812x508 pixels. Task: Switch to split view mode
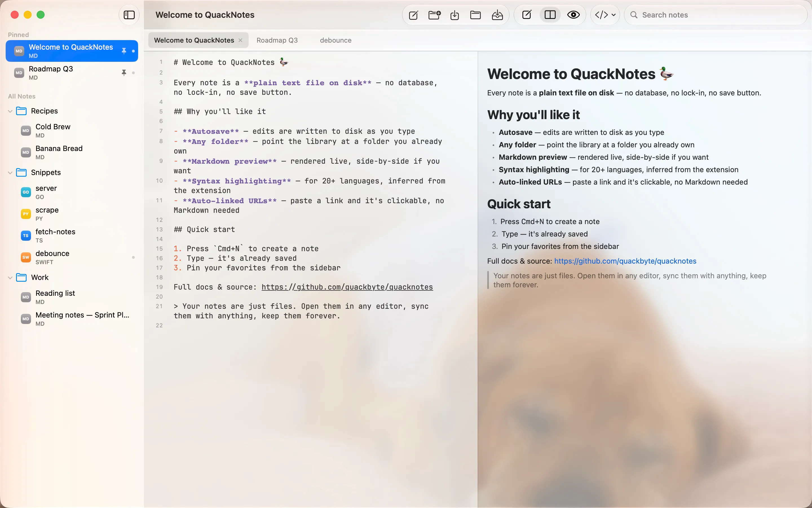(x=550, y=15)
